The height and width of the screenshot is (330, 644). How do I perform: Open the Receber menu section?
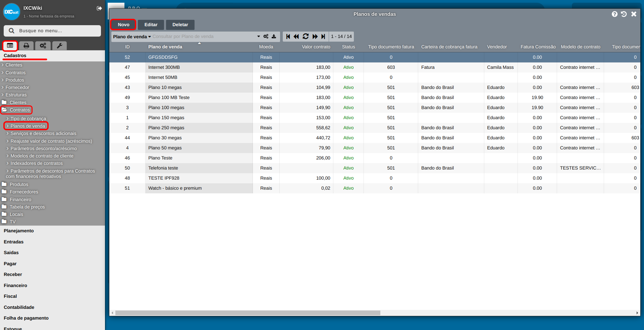pyautogui.click(x=13, y=274)
